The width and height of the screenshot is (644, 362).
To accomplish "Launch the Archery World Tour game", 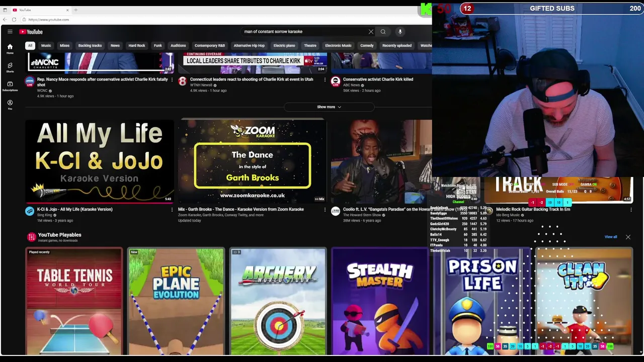I will pyautogui.click(x=278, y=302).
